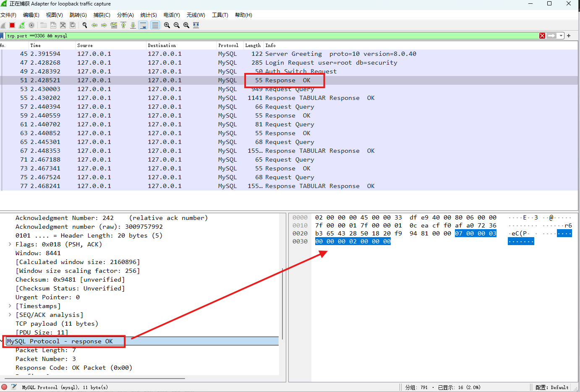Open the 电话(Y) menu
Image resolution: width=580 pixels, height=392 pixels.
172,15
